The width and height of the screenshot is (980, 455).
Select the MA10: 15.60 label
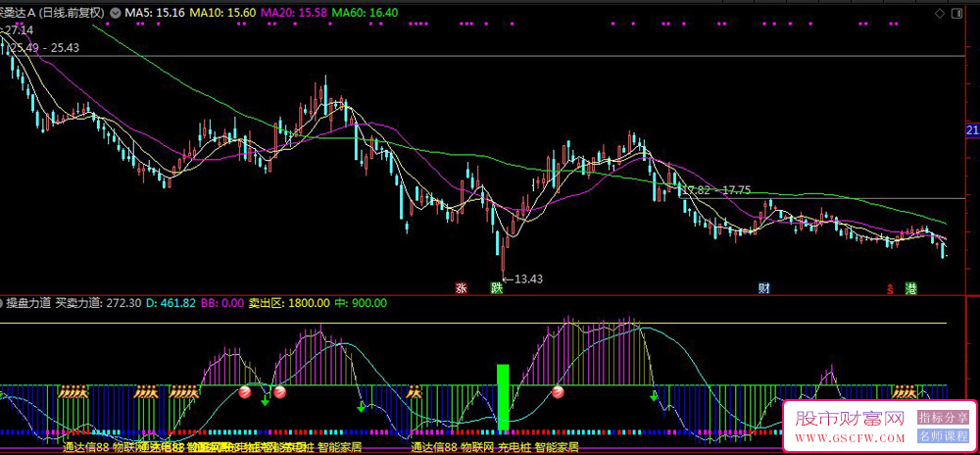[222, 12]
